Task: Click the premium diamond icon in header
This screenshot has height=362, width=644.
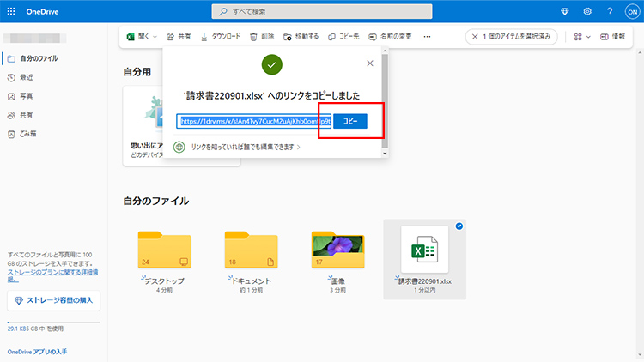Action: coord(564,12)
